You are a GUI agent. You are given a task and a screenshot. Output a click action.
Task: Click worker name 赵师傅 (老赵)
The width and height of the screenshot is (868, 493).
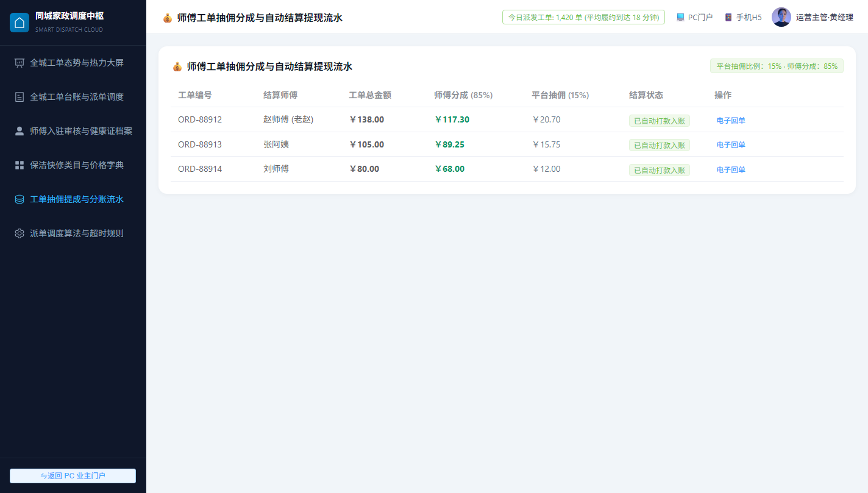[x=288, y=119]
